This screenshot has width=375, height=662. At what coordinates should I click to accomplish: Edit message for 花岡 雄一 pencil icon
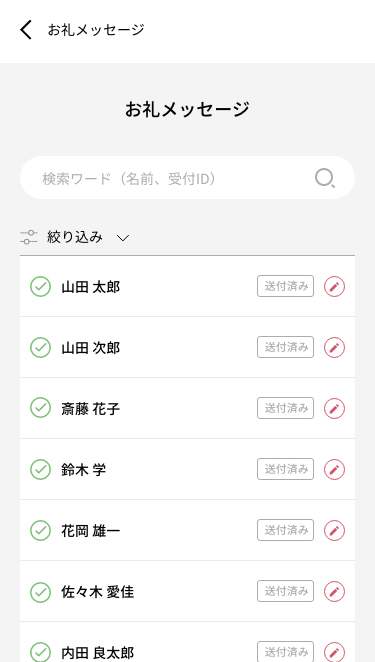(334, 530)
